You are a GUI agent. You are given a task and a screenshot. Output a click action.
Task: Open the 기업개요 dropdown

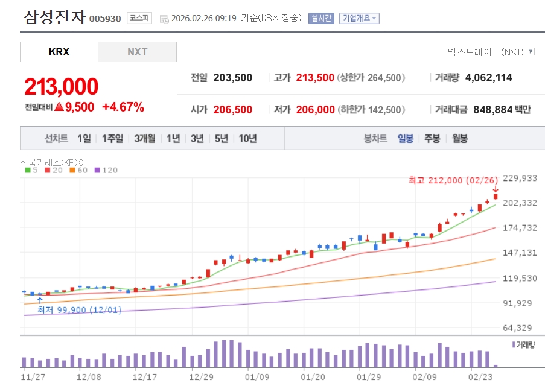point(359,18)
